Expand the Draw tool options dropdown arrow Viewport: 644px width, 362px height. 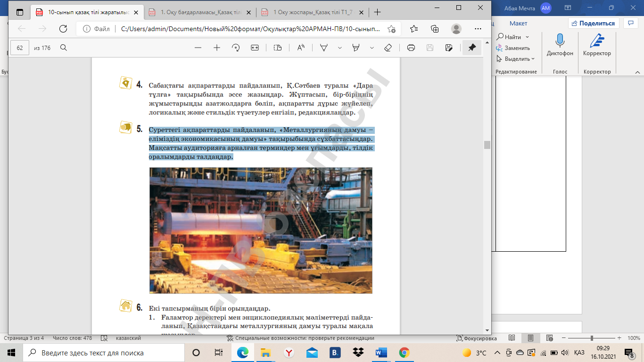click(x=339, y=48)
